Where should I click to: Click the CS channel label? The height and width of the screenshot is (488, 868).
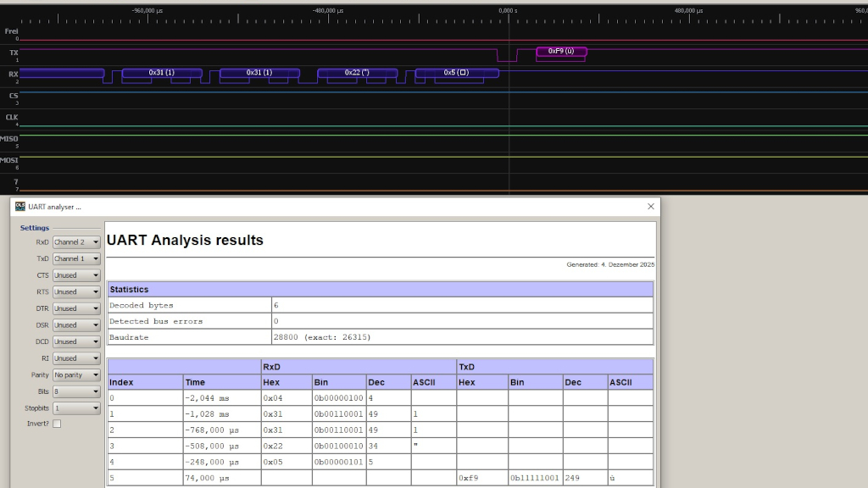(x=13, y=97)
